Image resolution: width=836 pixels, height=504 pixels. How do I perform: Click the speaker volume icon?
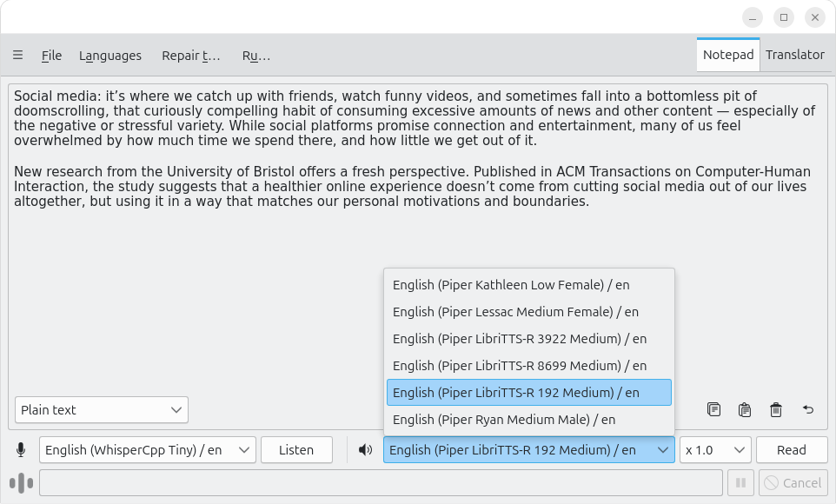click(365, 450)
